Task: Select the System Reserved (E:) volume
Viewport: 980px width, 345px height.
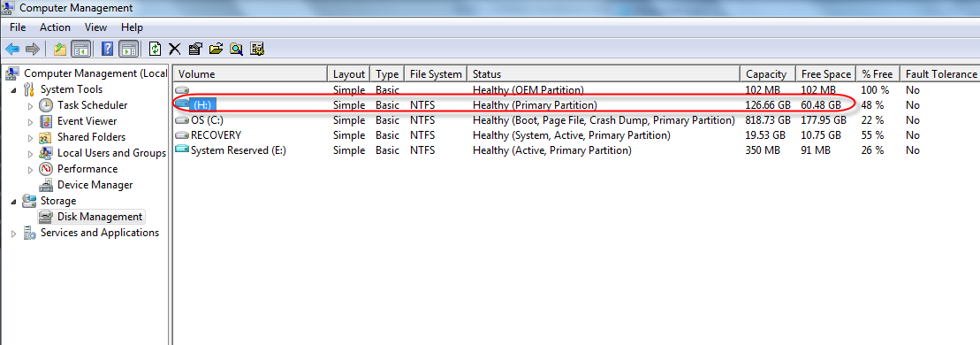Action: 238,150
